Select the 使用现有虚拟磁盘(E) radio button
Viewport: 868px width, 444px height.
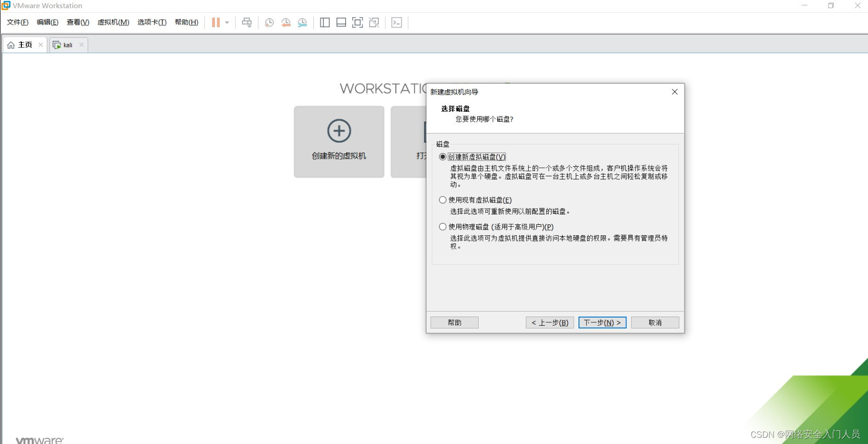coord(443,200)
